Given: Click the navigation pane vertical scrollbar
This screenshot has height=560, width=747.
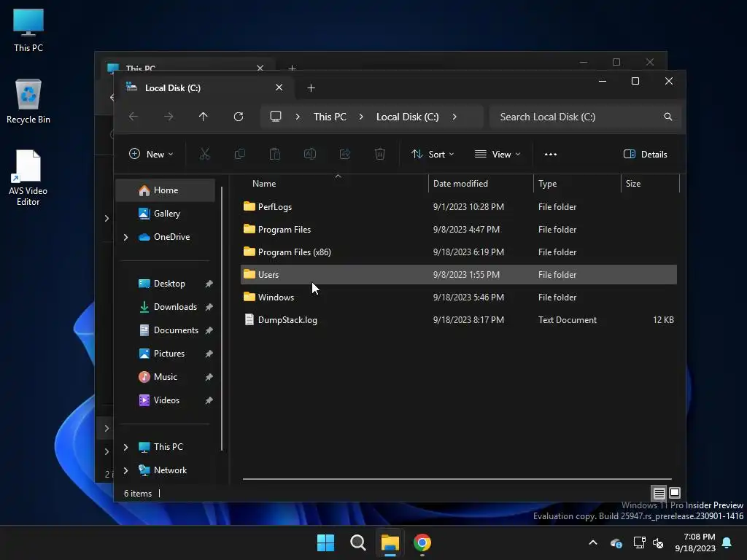Looking at the screenshot, I should [x=222, y=318].
